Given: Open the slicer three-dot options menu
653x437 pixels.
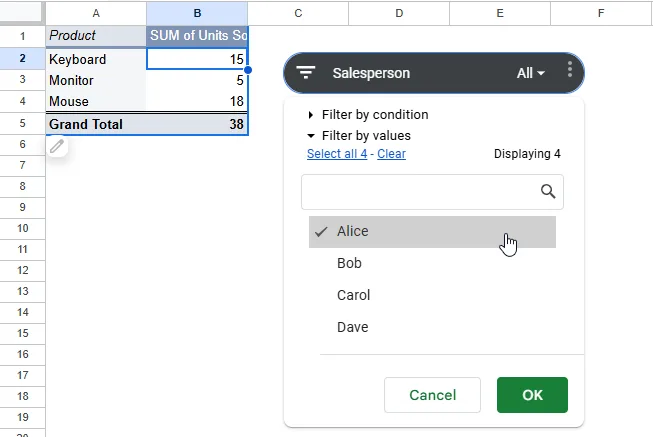Looking at the screenshot, I should click(569, 69).
